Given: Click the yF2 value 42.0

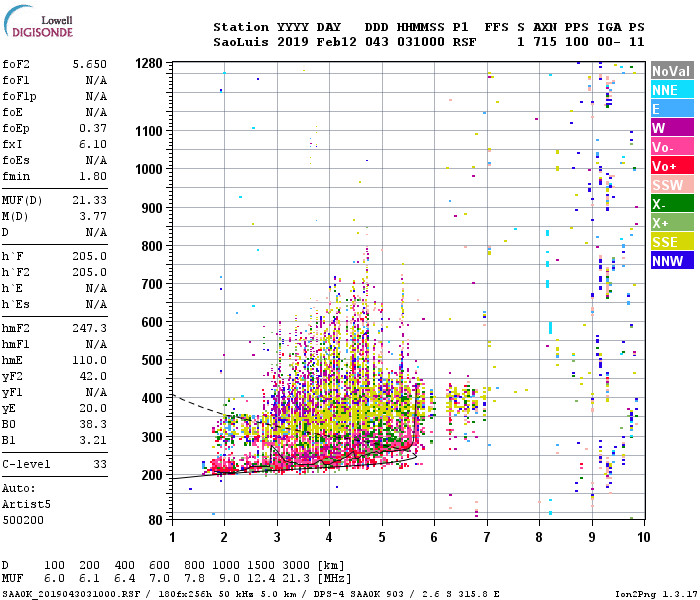Looking at the screenshot, I should (x=93, y=376).
